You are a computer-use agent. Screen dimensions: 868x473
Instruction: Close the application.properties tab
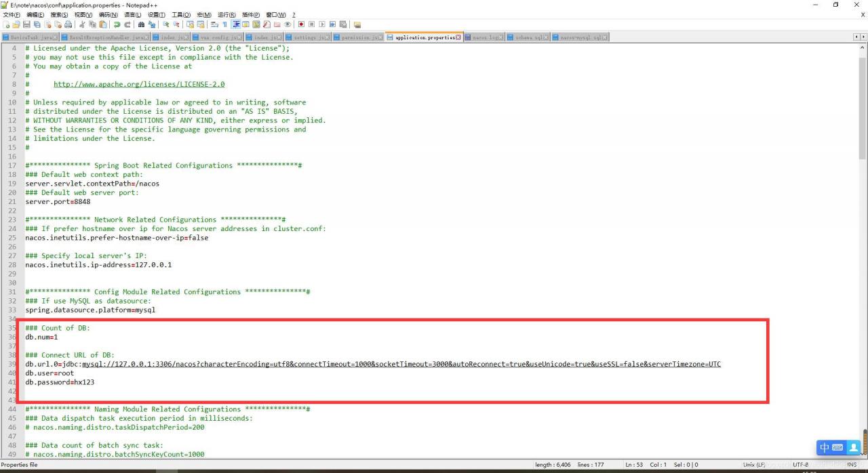(x=458, y=37)
